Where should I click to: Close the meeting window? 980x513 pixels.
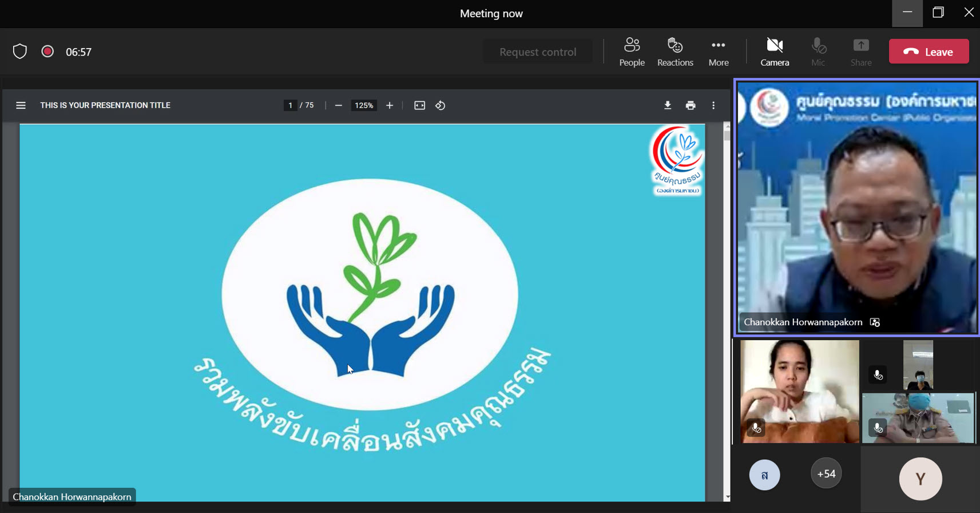[x=969, y=13]
